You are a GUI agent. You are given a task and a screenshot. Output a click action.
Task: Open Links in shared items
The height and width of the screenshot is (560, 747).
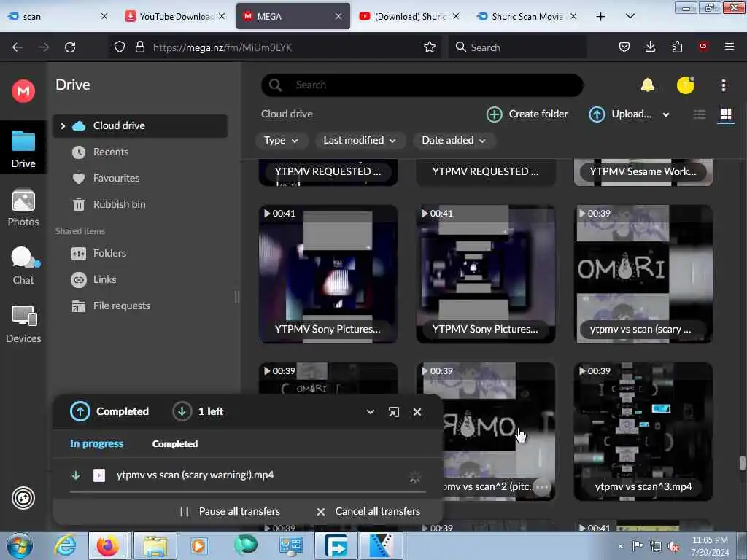[140, 279]
